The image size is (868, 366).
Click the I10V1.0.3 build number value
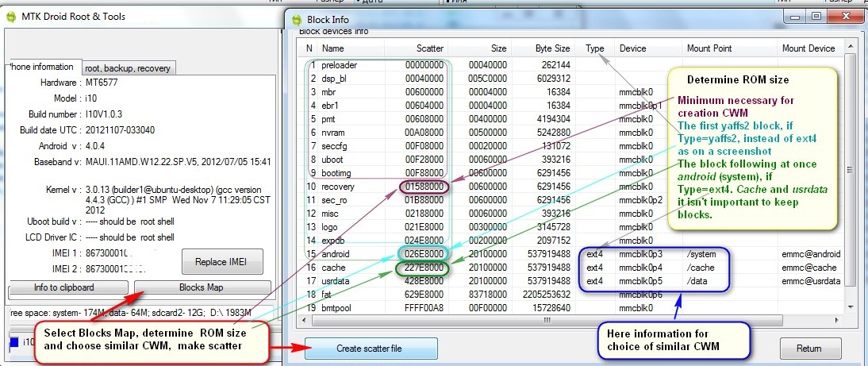[103, 114]
